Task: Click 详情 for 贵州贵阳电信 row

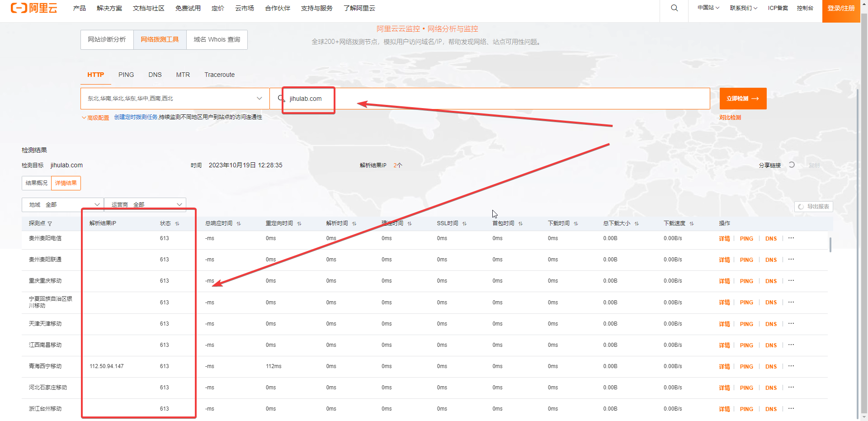Action: pos(724,239)
